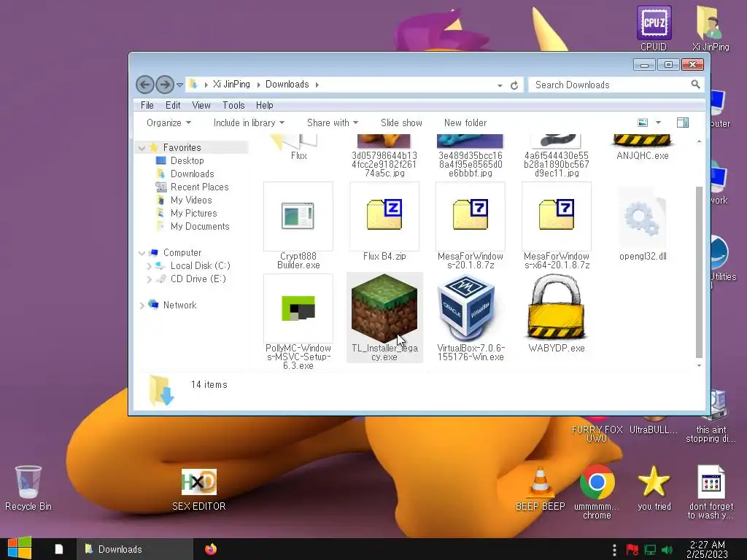The height and width of the screenshot is (560, 747).
Task: Open the Share with dropdown
Action: click(x=333, y=122)
